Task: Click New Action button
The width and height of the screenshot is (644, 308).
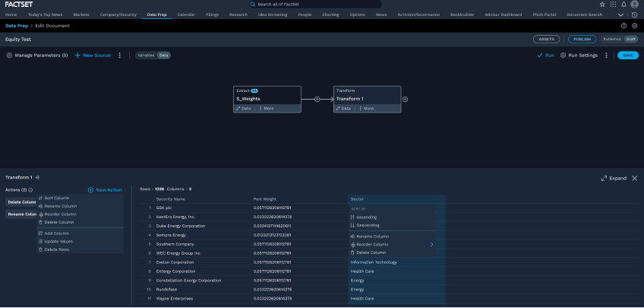Action: (105, 190)
